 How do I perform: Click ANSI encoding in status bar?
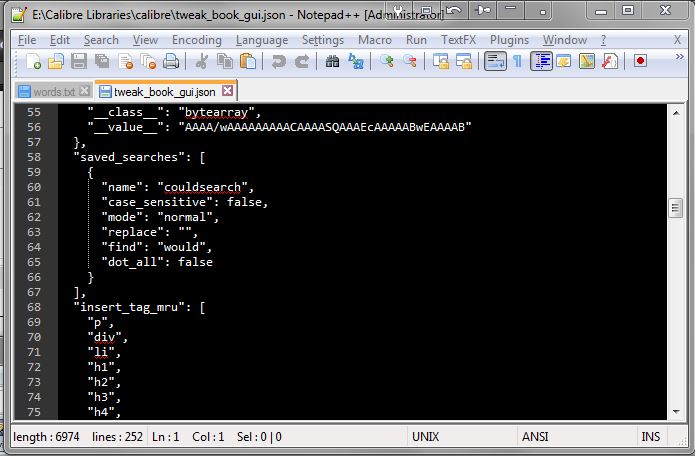535,437
